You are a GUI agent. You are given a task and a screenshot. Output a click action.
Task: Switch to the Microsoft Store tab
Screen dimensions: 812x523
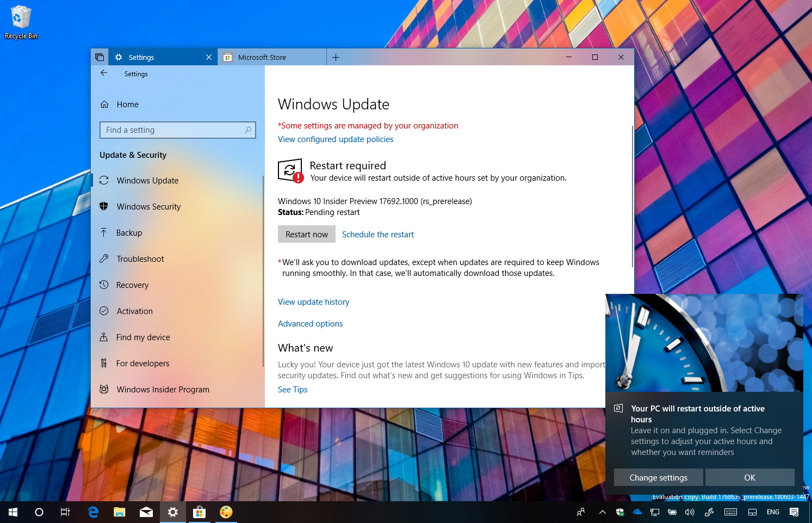point(272,57)
